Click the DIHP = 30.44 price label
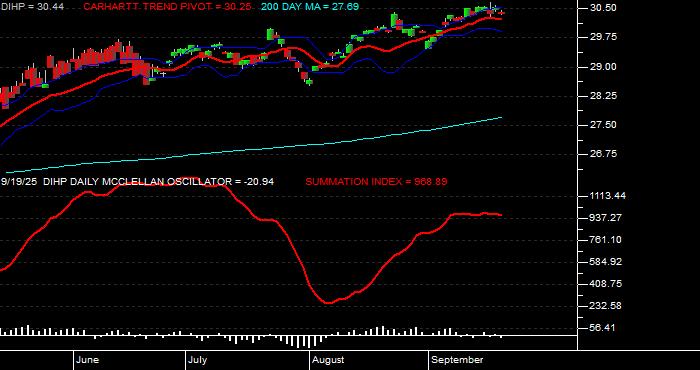 pos(32,7)
